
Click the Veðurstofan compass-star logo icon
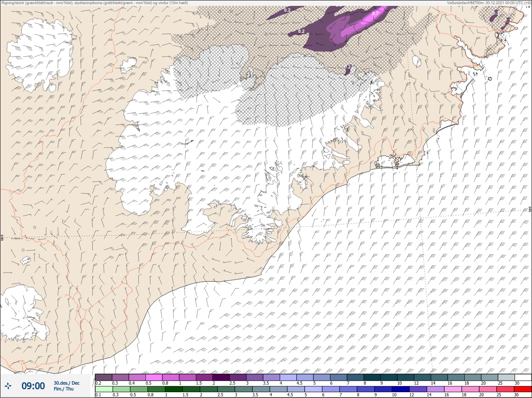(8, 386)
